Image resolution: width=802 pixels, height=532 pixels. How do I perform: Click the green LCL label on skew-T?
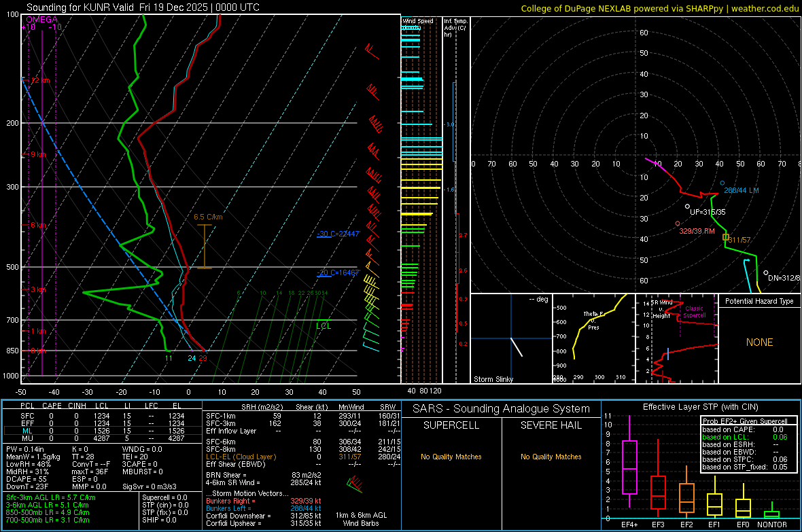(324, 326)
